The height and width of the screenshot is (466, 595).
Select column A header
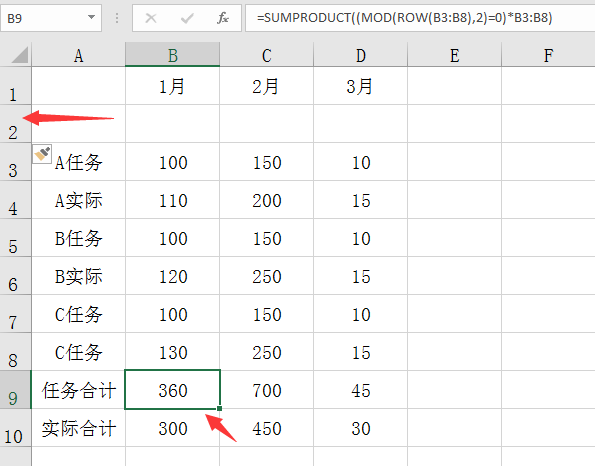[x=79, y=55]
